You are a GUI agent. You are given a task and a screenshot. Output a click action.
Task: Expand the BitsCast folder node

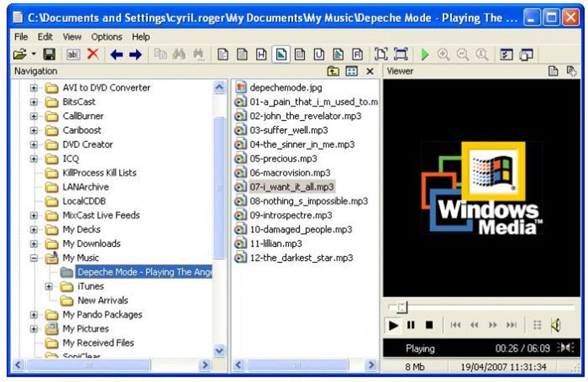coord(34,102)
